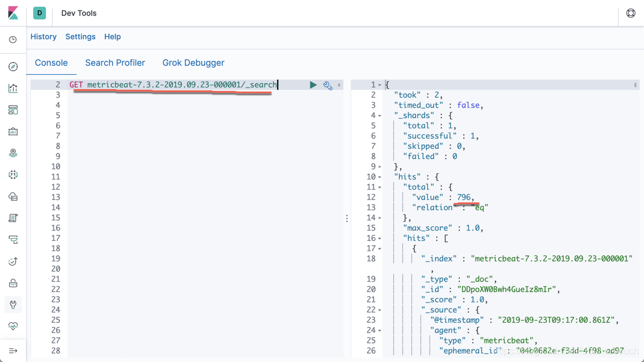Click the "timed_out" false value
644x362 pixels.
point(468,105)
